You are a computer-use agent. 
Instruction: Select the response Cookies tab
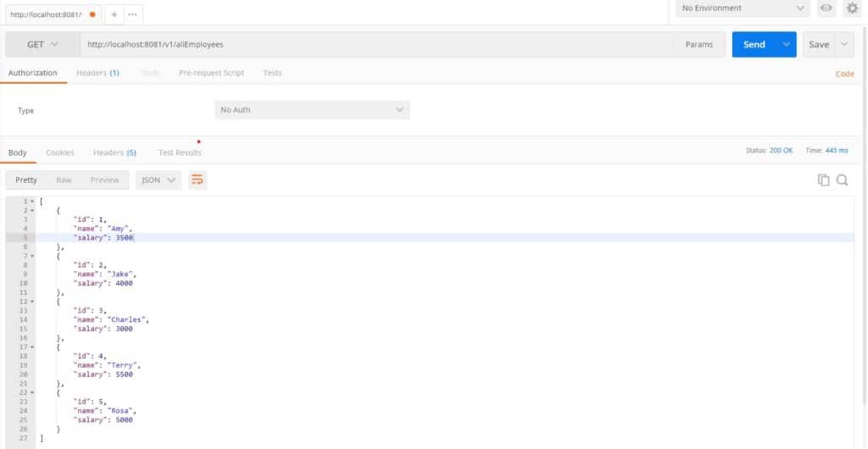(x=59, y=152)
